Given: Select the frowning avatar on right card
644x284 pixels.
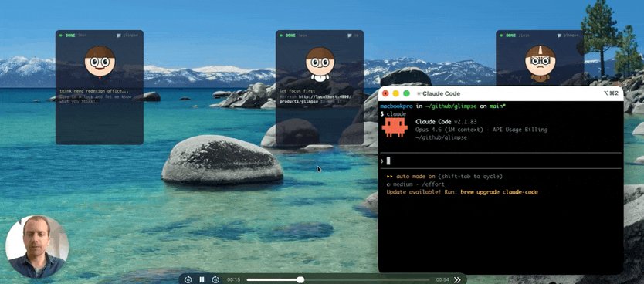Looking at the screenshot, I should click(540, 63).
